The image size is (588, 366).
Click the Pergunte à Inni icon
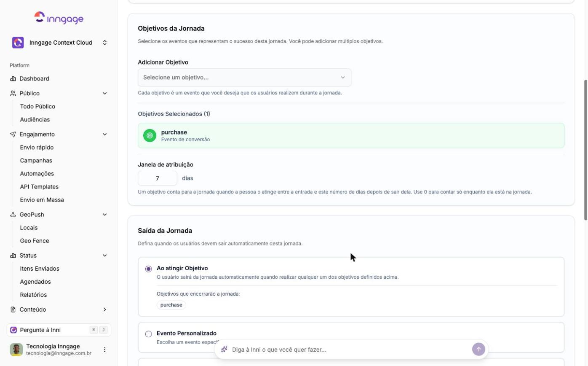13,330
